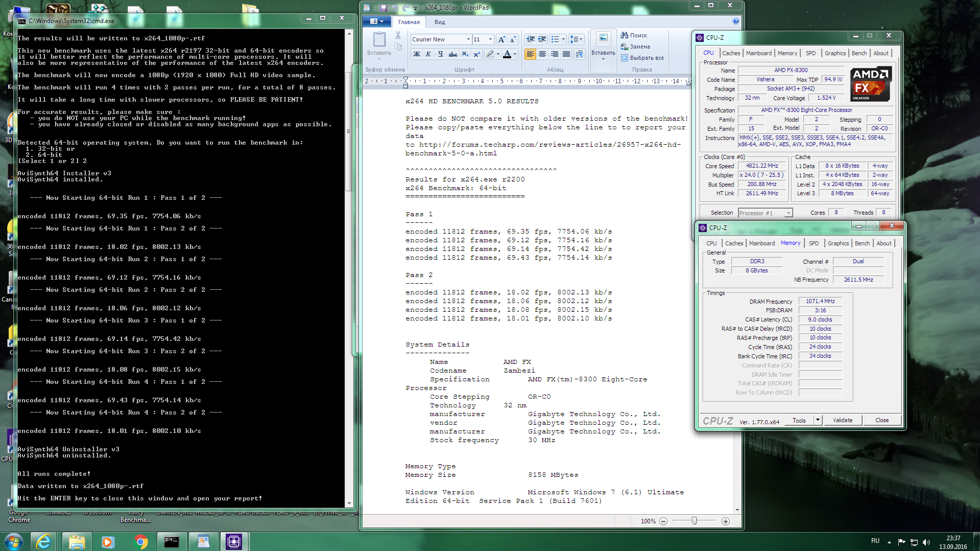
Task: Open SPD tab in lower CPU-Z window
Action: [814, 243]
